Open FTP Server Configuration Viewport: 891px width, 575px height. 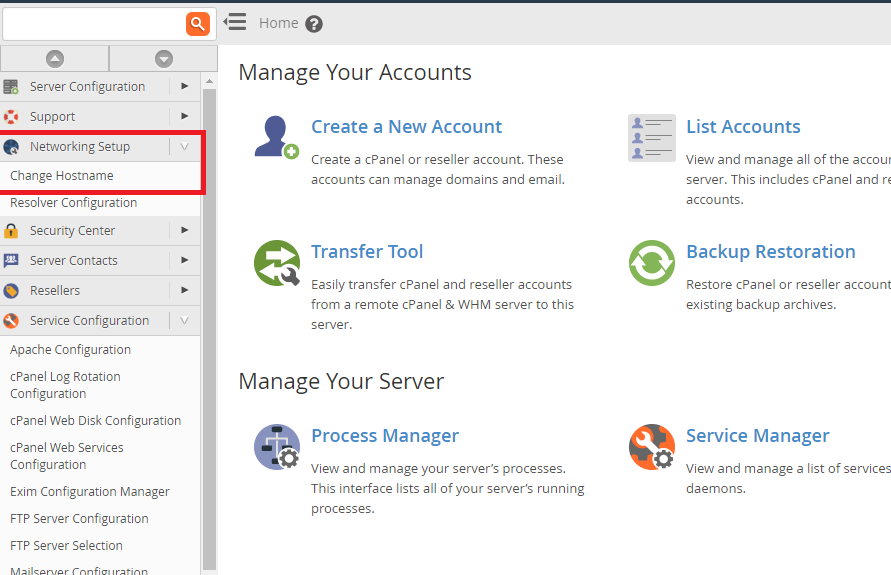(79, 518)
